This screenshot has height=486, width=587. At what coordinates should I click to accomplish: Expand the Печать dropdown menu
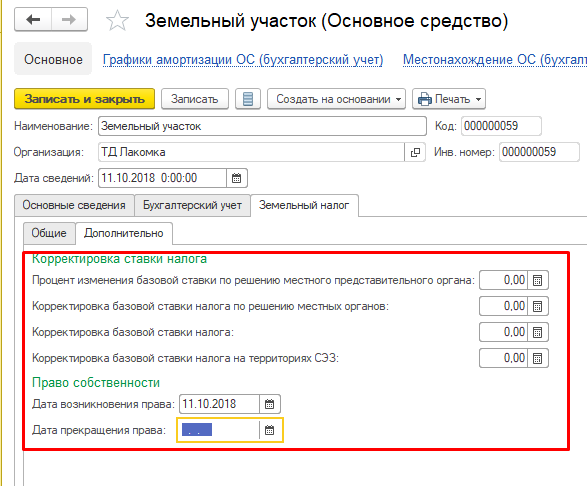tap(449, 99)
